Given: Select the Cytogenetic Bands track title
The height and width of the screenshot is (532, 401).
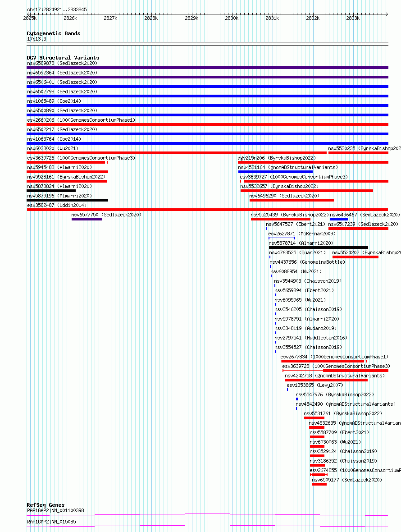Looking at the screenshot, I should tap(54, 33).
